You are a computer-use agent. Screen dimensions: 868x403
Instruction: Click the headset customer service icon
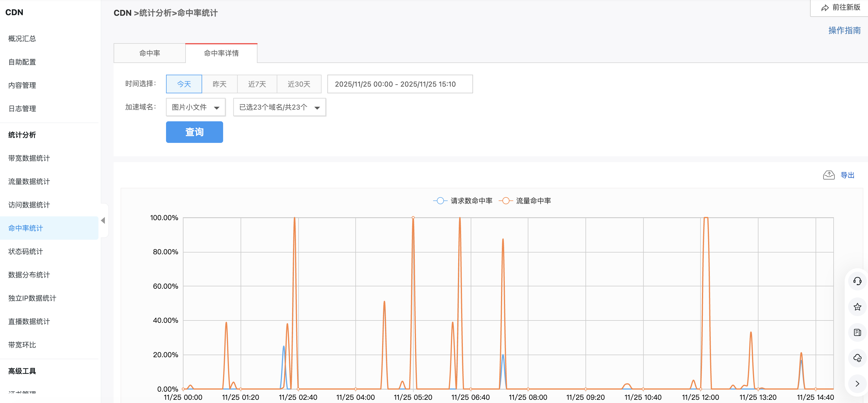point(857,281)
